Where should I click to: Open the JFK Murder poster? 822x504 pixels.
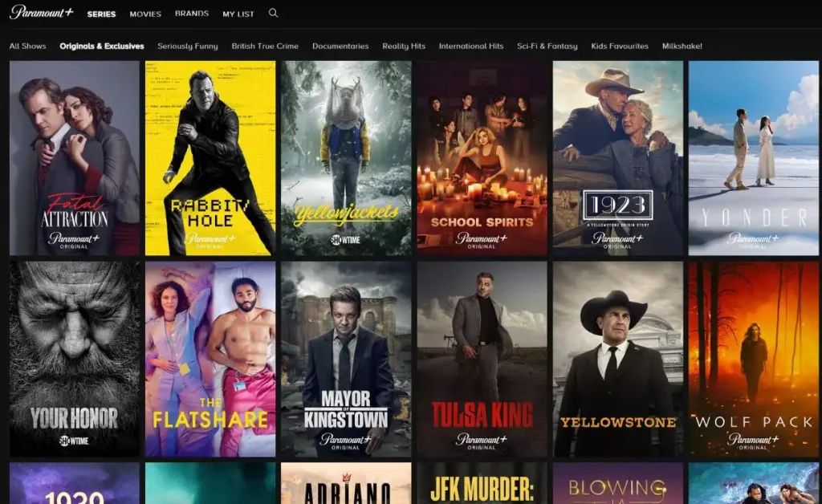482,483
